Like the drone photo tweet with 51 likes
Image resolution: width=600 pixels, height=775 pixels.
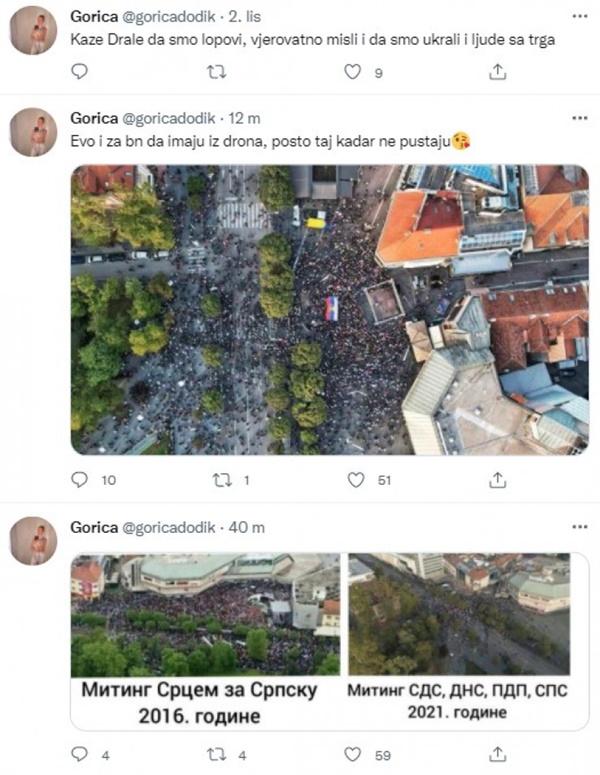pyautogui.click(x=356, y=480)
